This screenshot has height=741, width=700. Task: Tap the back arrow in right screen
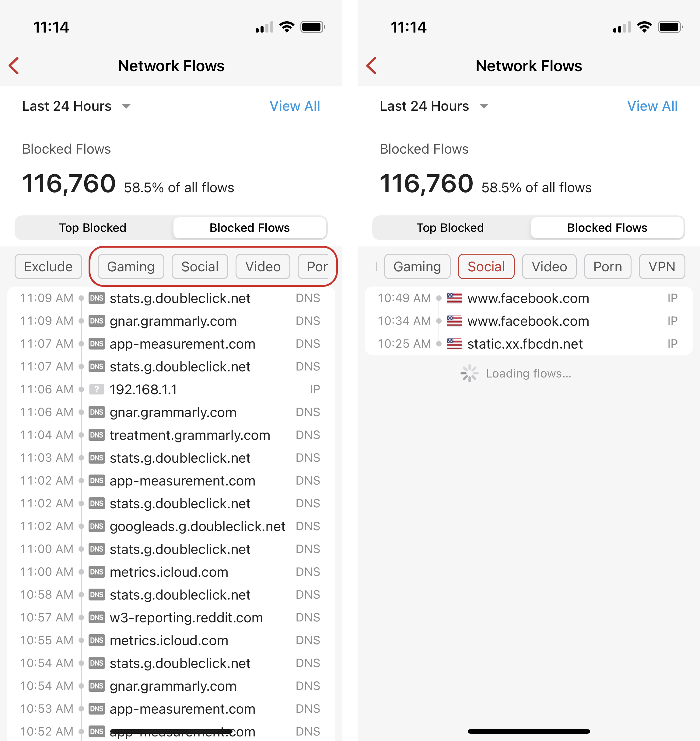coord(371,66)
